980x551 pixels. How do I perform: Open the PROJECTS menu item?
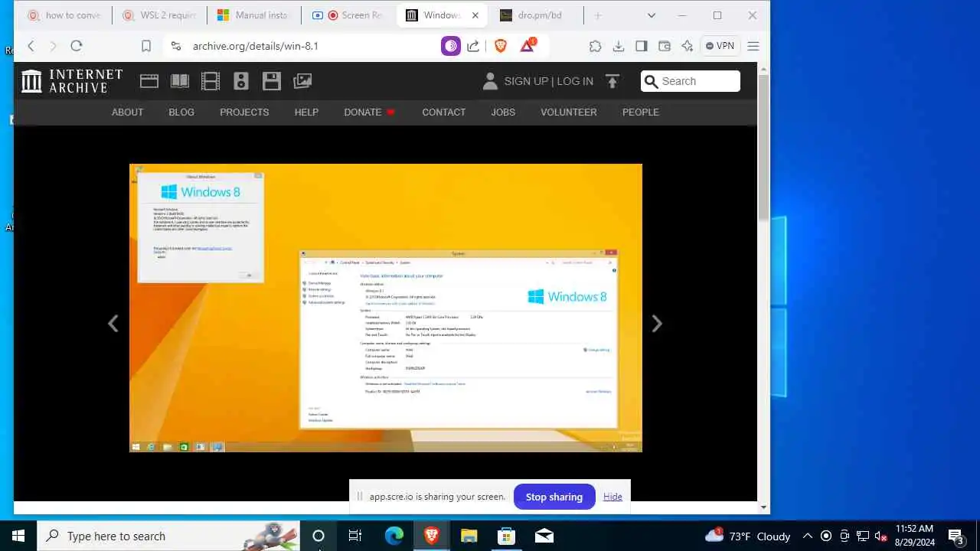(244, 112)
